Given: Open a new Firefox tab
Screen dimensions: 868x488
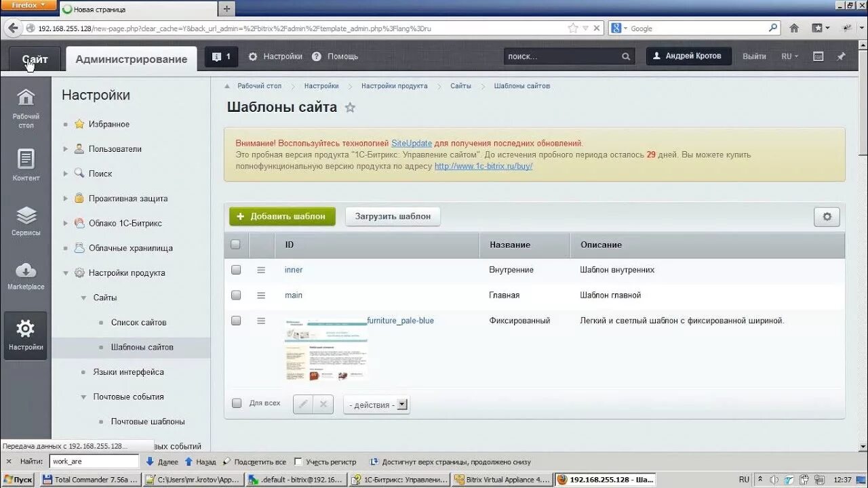Looking at the screenshot, I should [x=226, y=9].
